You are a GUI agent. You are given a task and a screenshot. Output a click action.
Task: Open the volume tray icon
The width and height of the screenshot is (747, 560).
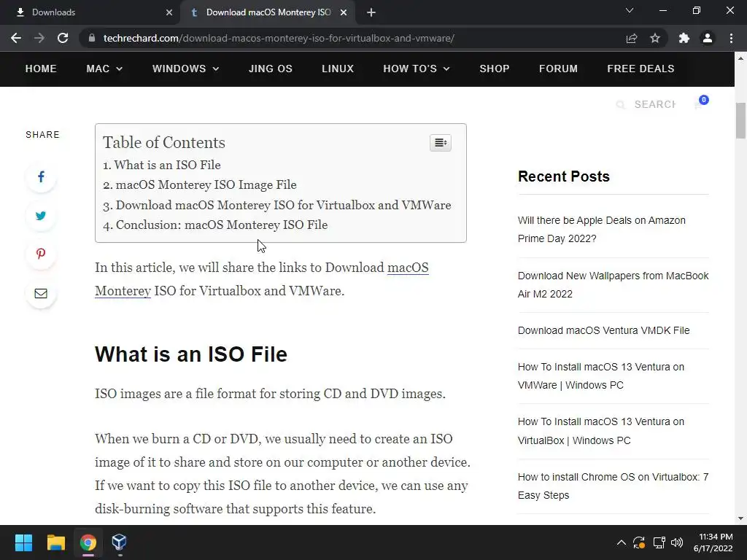[x=677, y=542]
